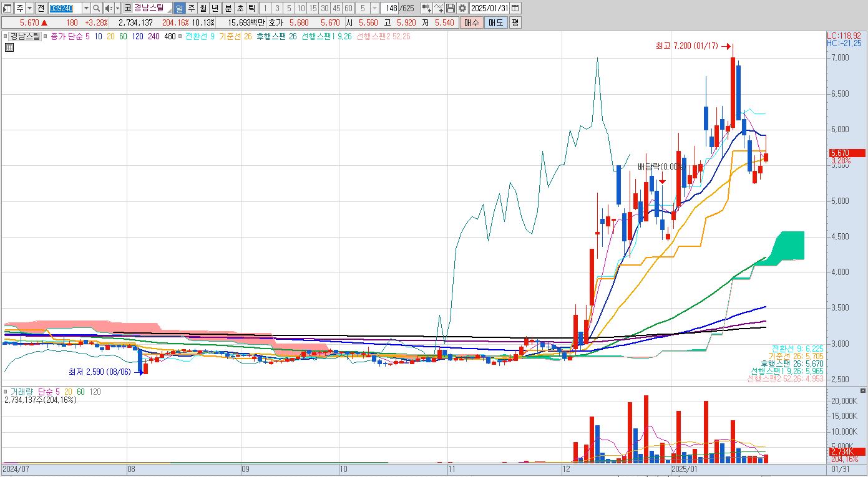Select the 30 interval preset
This screenshot has width=868, height=477.
(x=324, y=8)
